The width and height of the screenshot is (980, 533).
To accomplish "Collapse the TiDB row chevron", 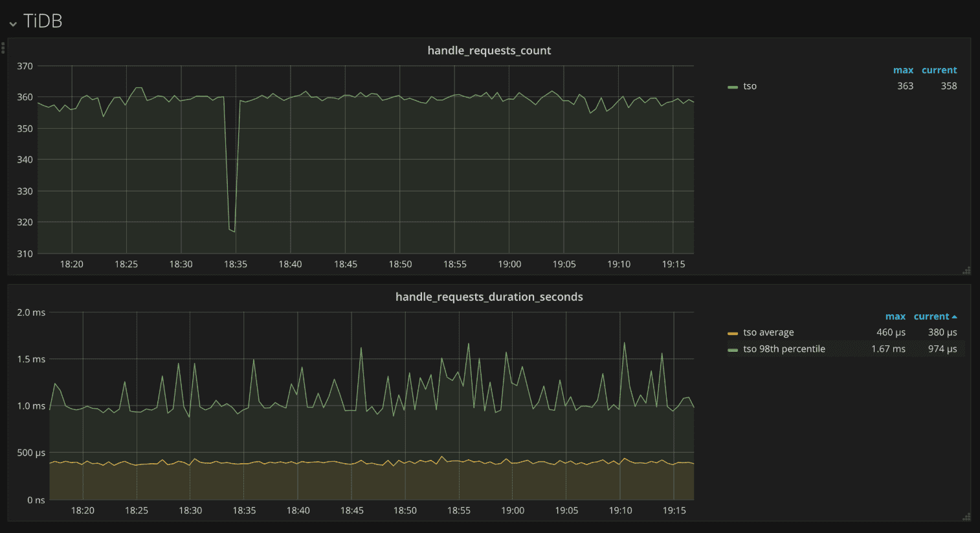I will tap(13, 24).
